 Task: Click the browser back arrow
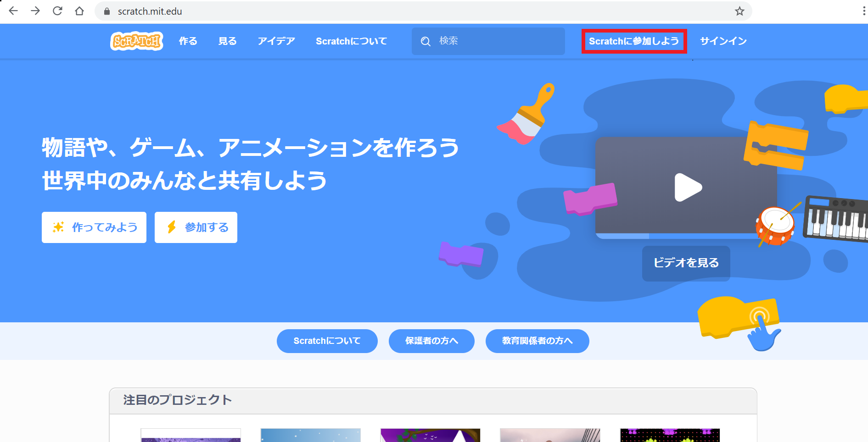pyautogui.click(x=13, y=11)
